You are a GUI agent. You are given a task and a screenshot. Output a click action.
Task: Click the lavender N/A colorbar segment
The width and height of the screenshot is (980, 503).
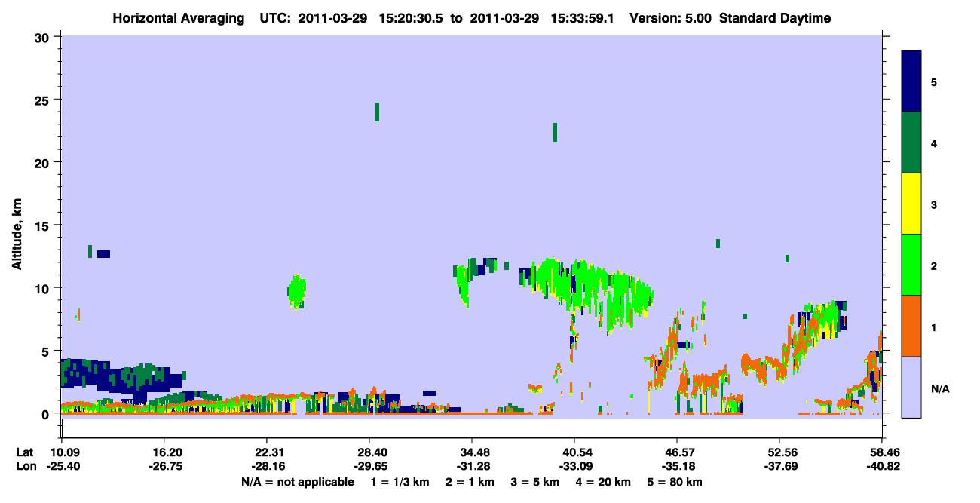click(x=912, y=387)
